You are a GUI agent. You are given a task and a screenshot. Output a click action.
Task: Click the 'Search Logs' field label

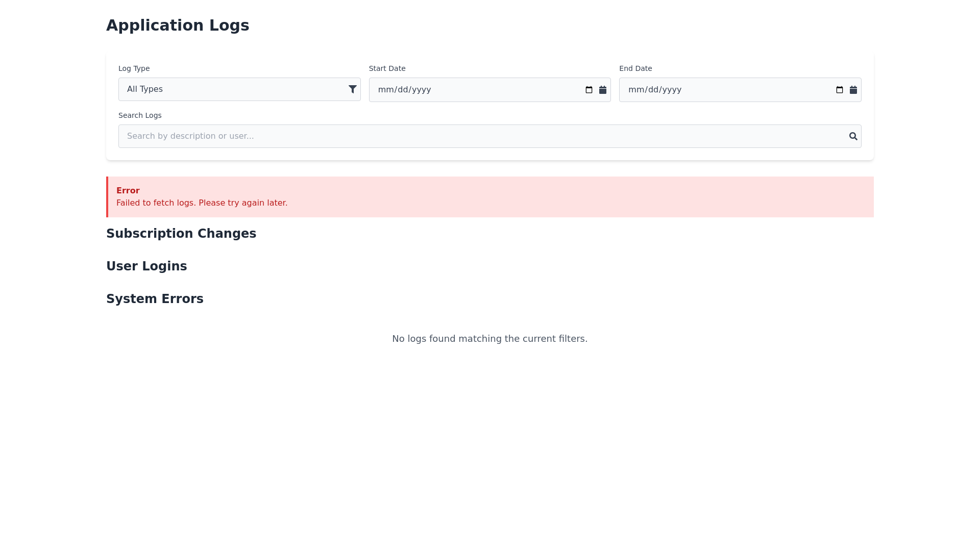click(140, 115)
